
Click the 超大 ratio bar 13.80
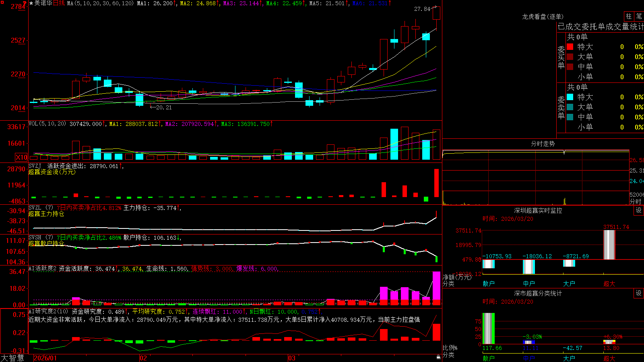[x=609, y=342]
